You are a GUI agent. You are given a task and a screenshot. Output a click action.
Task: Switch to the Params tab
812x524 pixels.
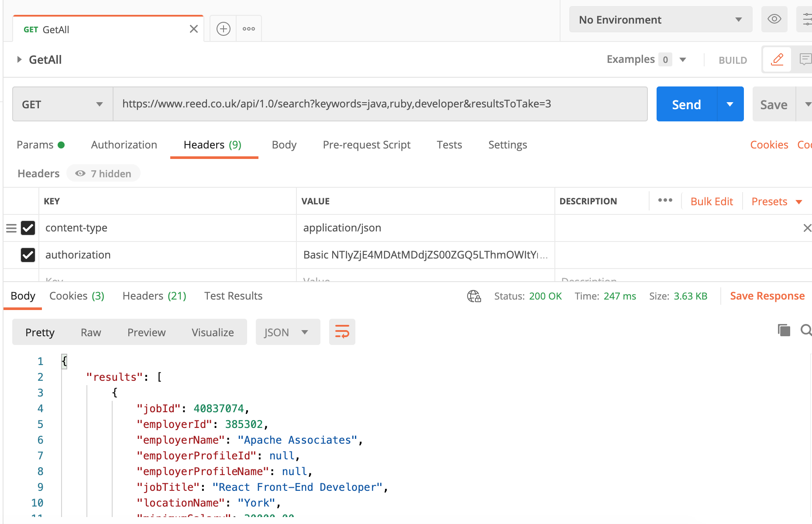tap(41, 145)
